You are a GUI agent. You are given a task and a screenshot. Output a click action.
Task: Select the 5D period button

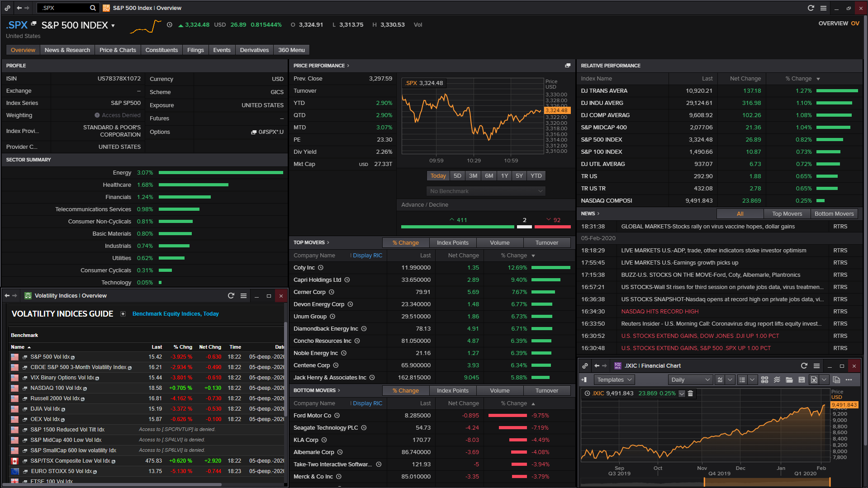(x=457, y=176)
